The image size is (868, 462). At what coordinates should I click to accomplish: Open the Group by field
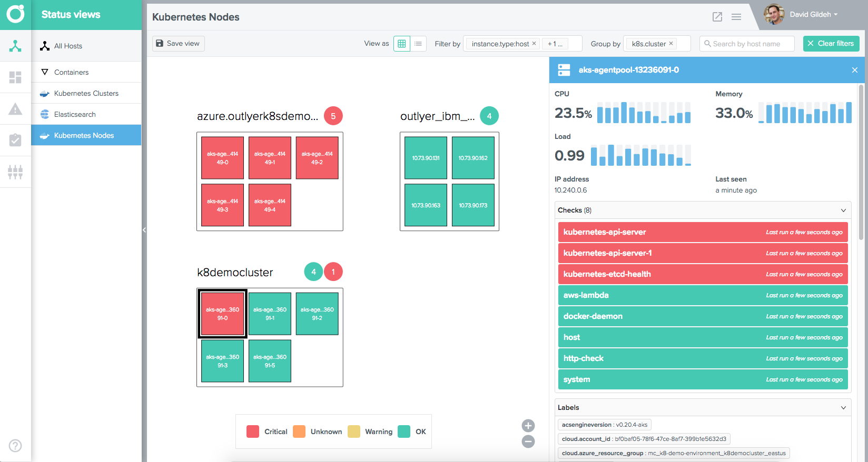pos(657,44)
